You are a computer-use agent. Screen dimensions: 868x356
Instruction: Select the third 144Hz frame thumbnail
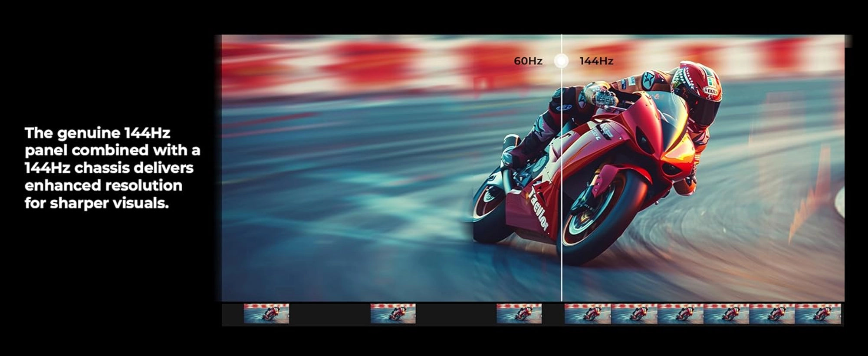pyautogui.click(x=680, y=313)
